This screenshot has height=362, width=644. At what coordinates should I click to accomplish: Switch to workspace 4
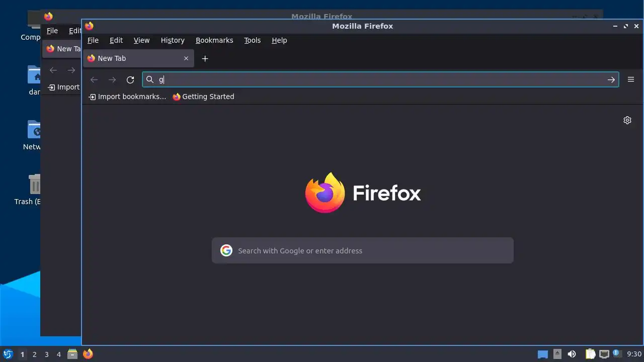[58, 354]
